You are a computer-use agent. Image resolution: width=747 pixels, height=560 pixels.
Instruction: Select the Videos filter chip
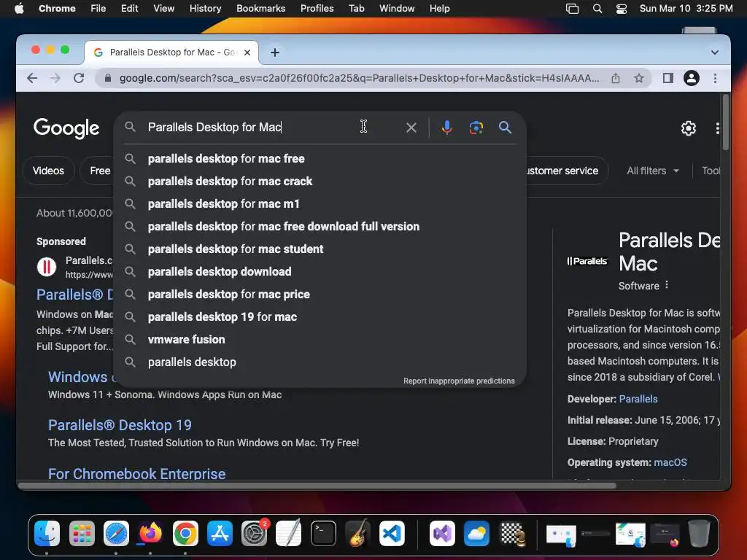(x=48, y=171)
